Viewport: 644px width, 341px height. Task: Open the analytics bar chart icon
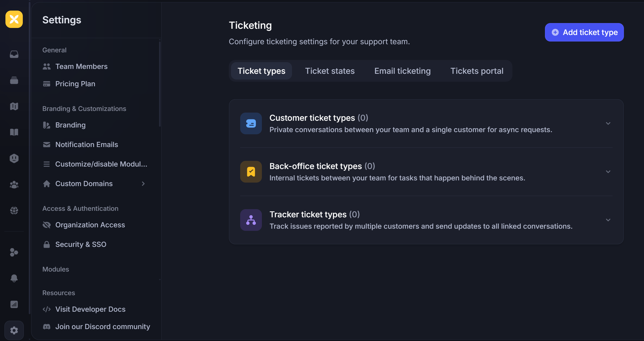click(14, 304)
